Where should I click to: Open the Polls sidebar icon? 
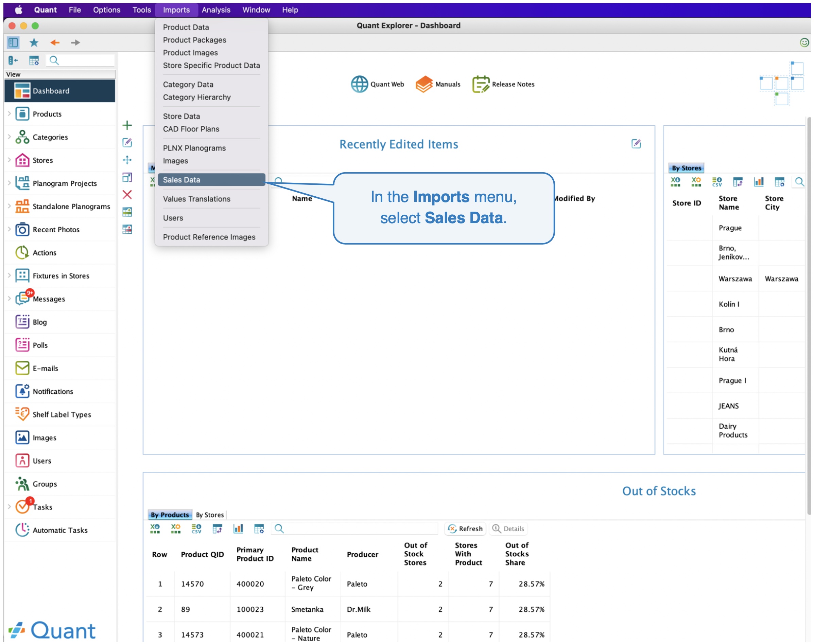pyautogui.click(x=22, y=345)
